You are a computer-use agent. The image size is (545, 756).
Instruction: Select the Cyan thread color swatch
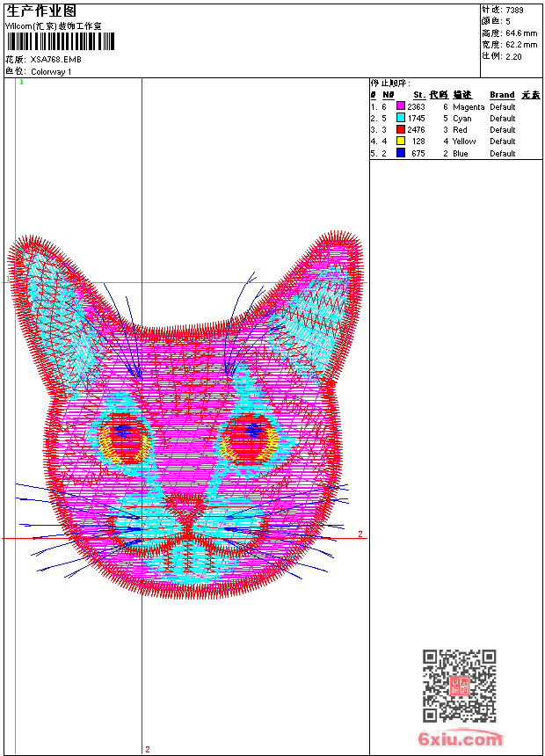coord(401,118)
